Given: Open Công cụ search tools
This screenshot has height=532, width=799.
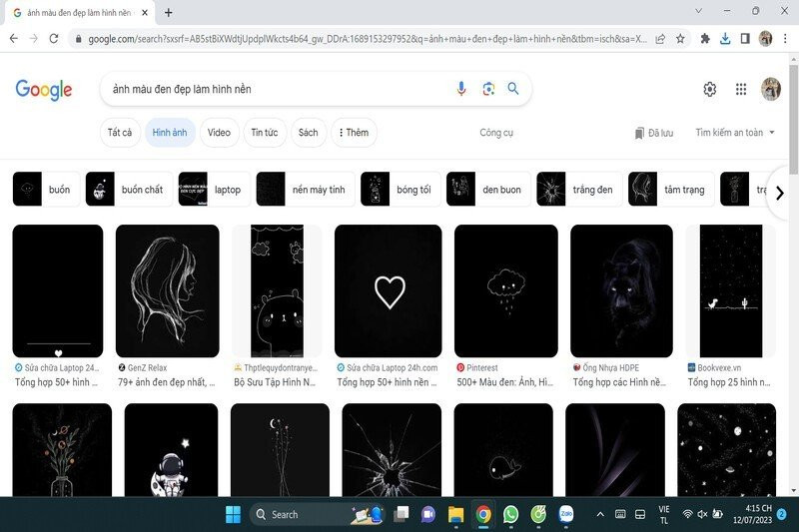Looking at the screenshot, I should [496, 133].
